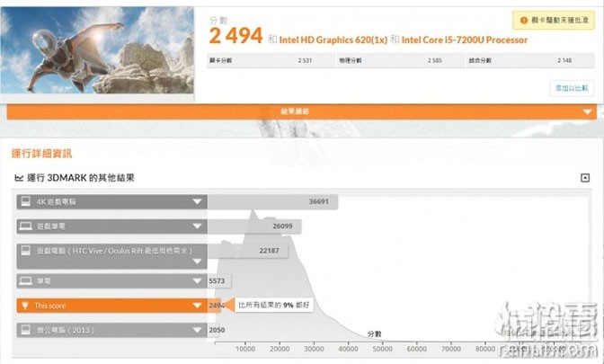
Task: Click the 添加以比較 button
Action: point(572,88)
